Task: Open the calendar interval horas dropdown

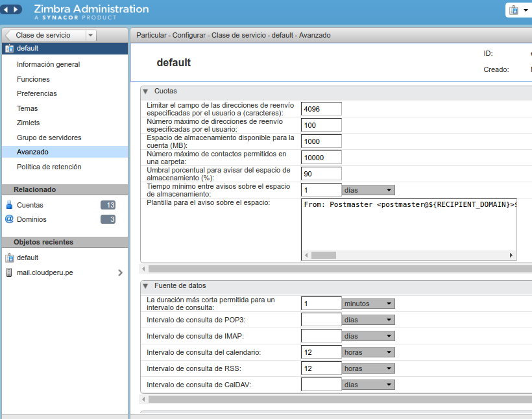Action: 368,352
